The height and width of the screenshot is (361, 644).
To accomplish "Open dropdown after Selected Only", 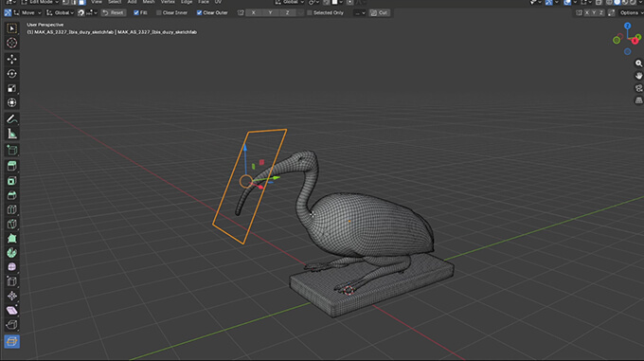I will [x=360, y=12].
